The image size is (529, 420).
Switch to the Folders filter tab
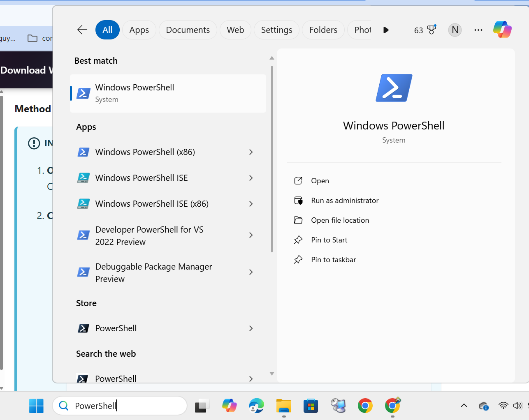point(323,30)
